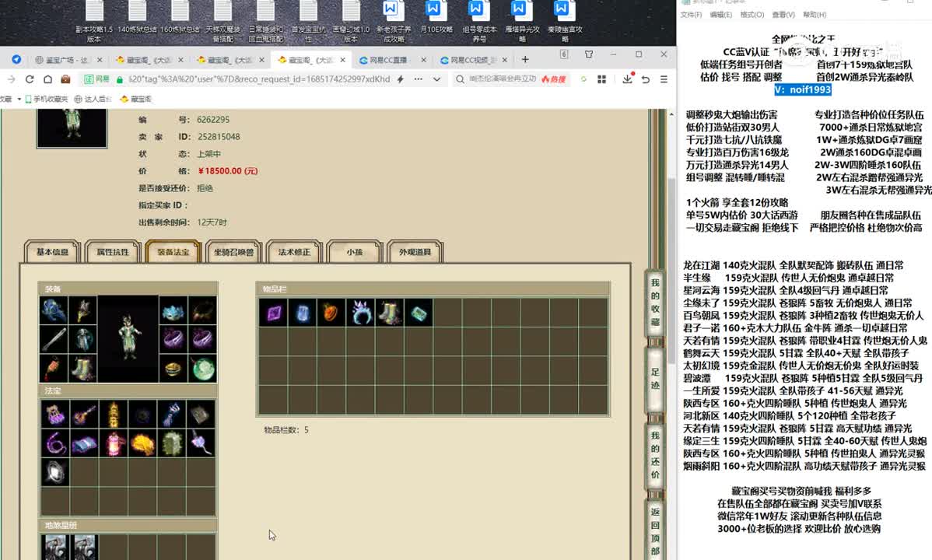Click the white staff weapon icon
This screenshot has height=560, width=932.
click(54, 339)
